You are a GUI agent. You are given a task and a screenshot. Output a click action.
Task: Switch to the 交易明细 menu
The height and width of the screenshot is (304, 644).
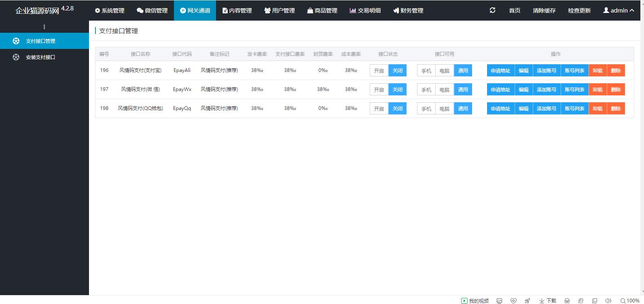(x=365, y=11)
